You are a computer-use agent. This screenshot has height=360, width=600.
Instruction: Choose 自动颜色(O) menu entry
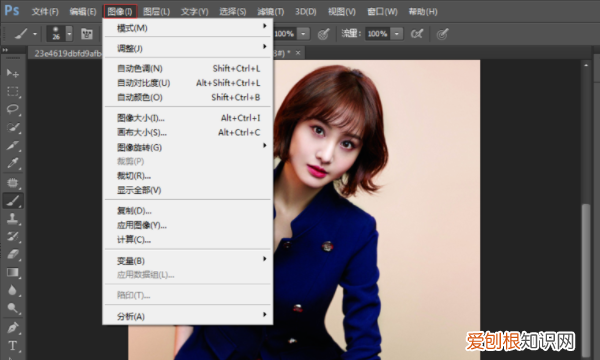point(188,98)
